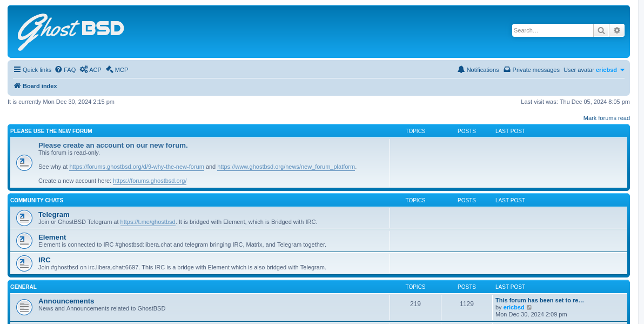Click the PLEASE USE THE NEW FORUM category header
This screenshot has height=324, width=644.
pyautogui.click(x=51, y=131)
